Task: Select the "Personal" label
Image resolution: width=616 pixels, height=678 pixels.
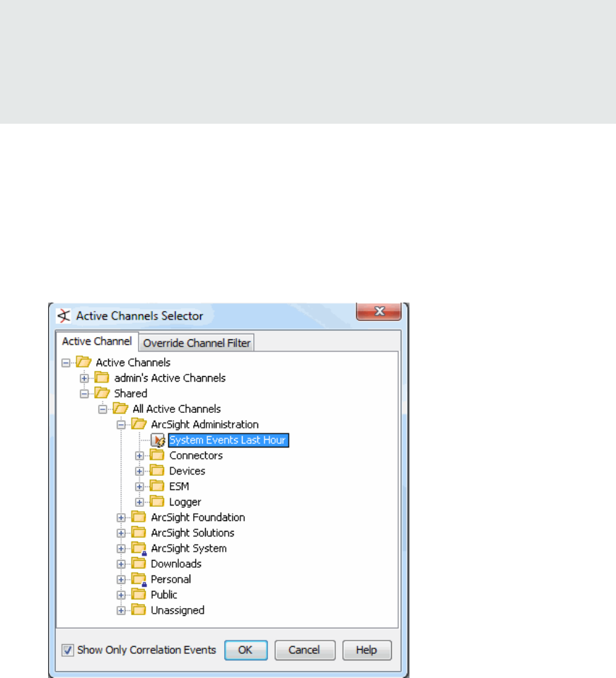Action: coord(171,580)
